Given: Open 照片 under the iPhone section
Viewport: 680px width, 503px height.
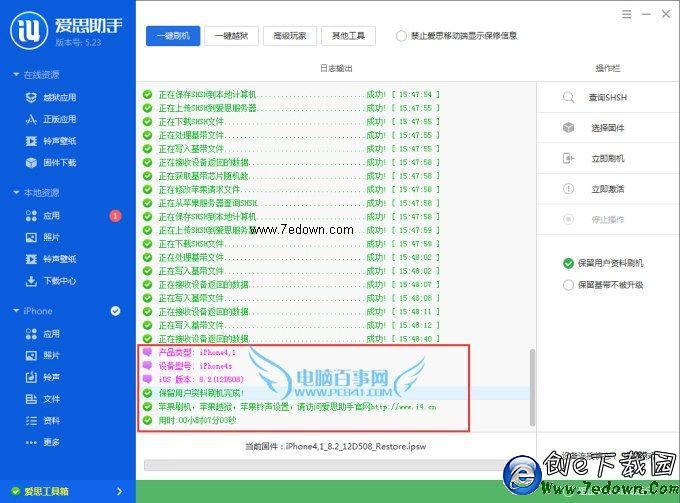Looking at the screenshot, I should click(43, 356).
